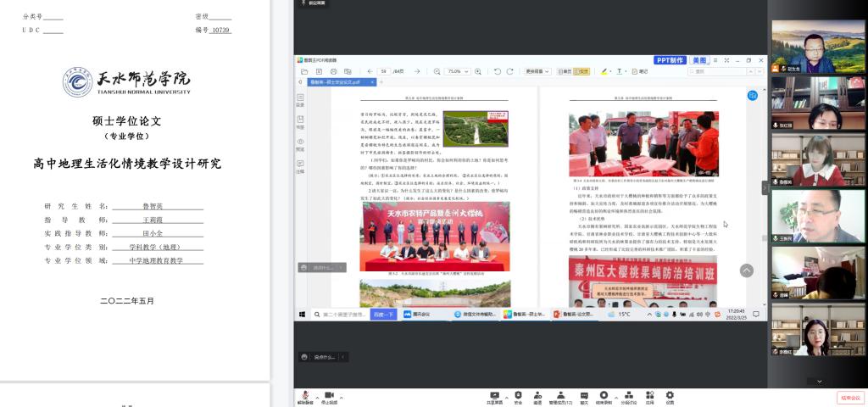Click the PDF search input field

pos(721,71)
